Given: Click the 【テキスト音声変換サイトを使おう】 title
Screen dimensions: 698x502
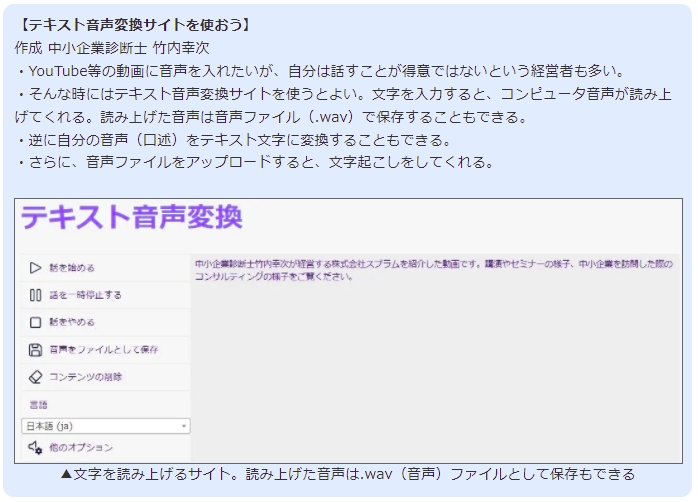Looking at the screenshot, I should click(134, 25).
